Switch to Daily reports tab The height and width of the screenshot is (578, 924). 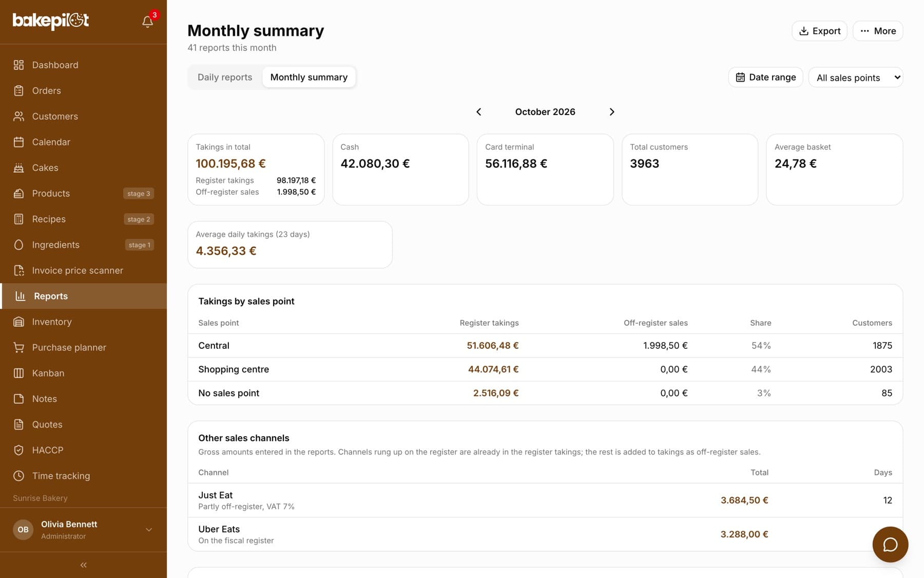point(225,77)
